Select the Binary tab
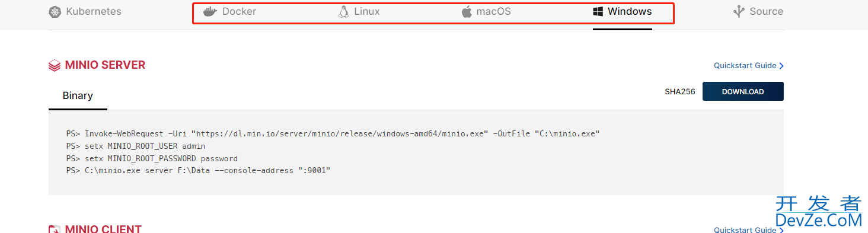This screenshot has height=233, width=868. (x=78, y=95)
